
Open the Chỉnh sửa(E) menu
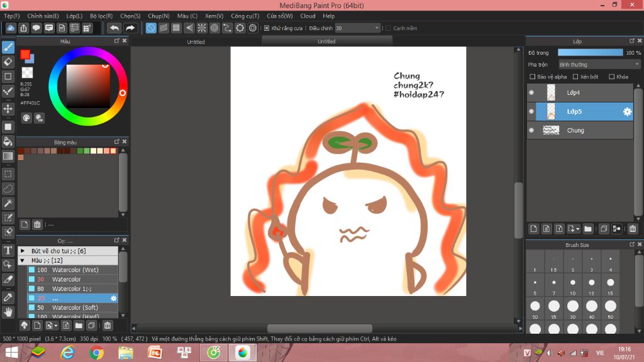click(x=43, y=16)
